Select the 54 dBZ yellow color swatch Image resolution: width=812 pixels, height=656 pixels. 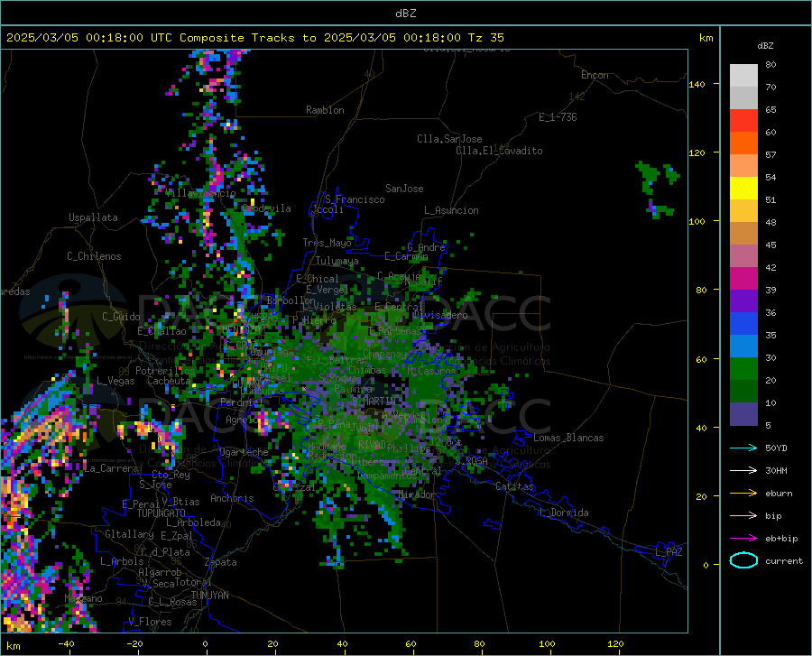pyautogui.click(x=743, y=189)
